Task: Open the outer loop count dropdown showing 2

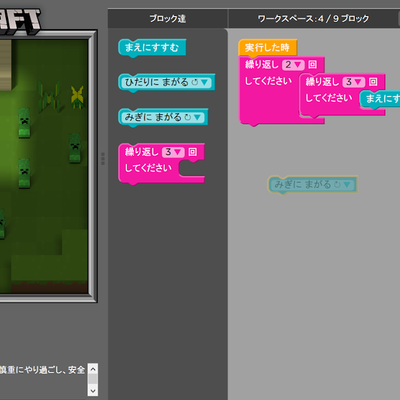Action: point(293,65)
